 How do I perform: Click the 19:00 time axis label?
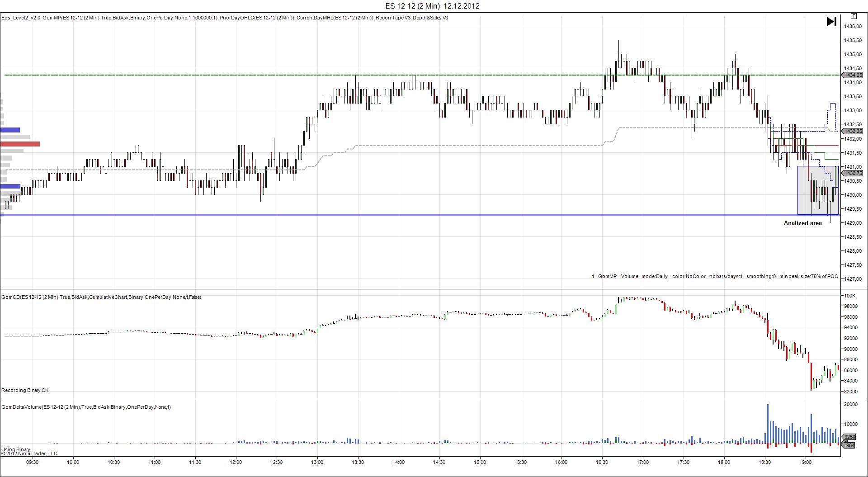[x=805, y=462]
